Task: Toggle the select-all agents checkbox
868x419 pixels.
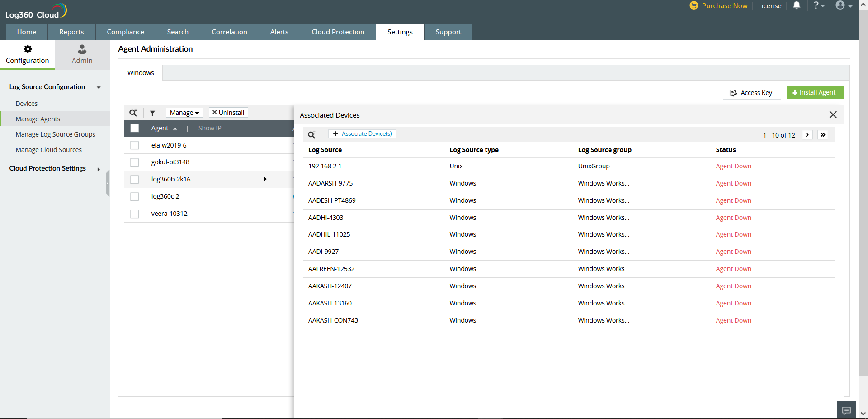Action: tap(135, 128)
